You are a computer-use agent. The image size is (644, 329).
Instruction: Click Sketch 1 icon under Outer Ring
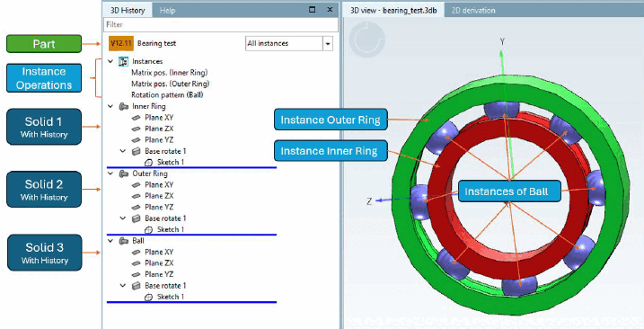point(149,230)
